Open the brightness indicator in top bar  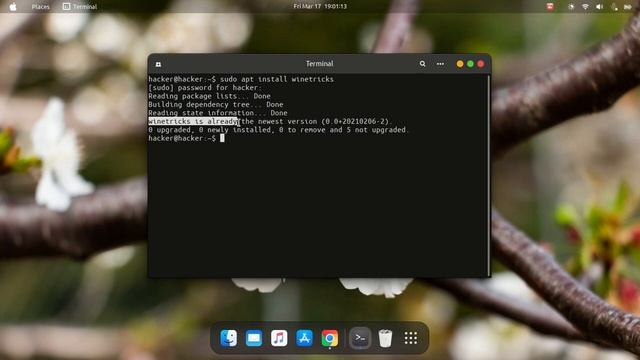click(571, 7)
